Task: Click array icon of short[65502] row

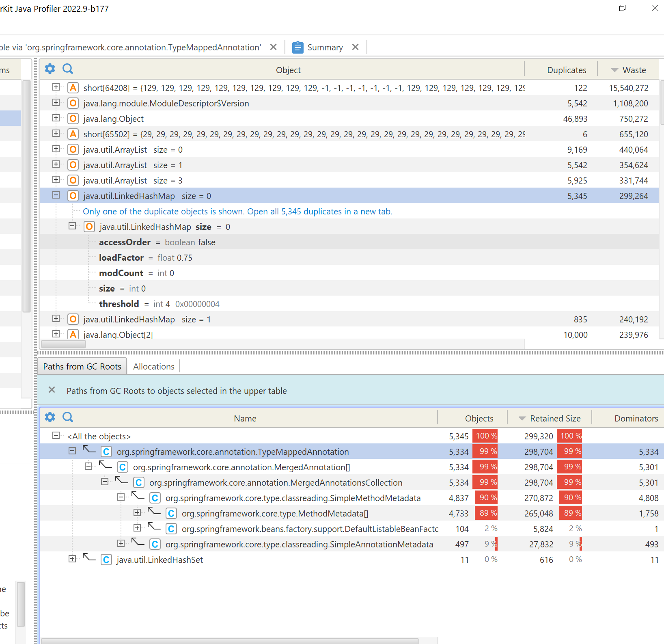Action: click(x=73, y=134)
